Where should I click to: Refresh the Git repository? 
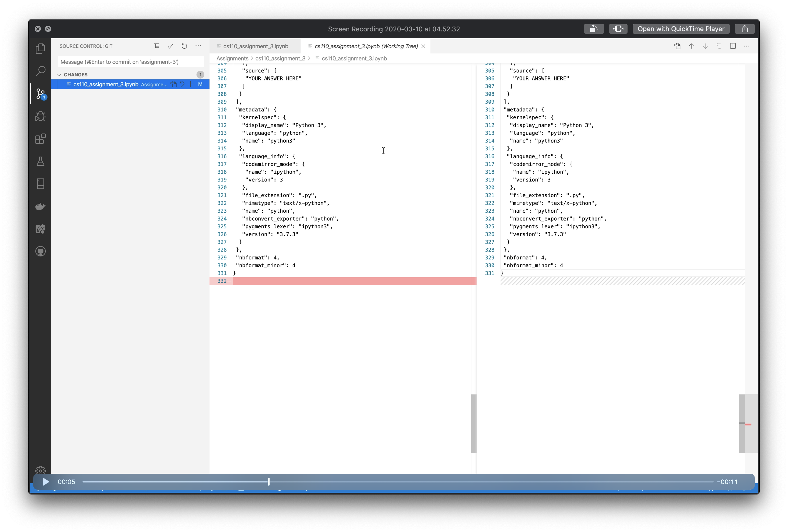pyautogui.click(x=184, y=46)
